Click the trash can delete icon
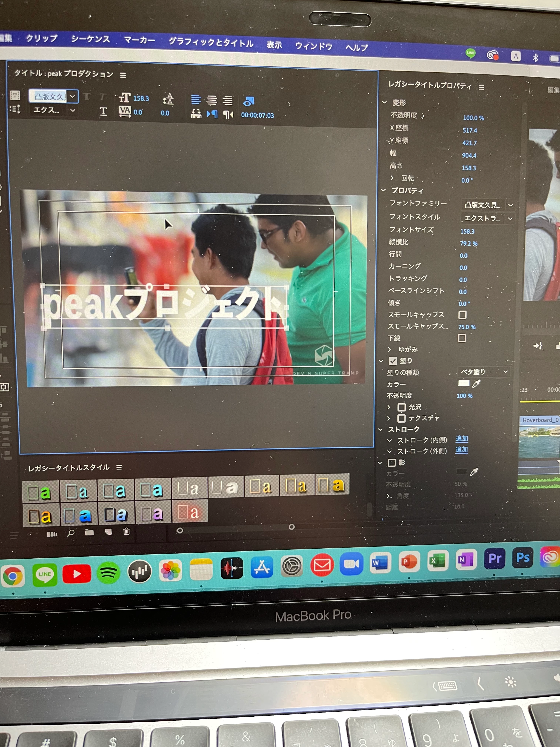 [127, 531]
